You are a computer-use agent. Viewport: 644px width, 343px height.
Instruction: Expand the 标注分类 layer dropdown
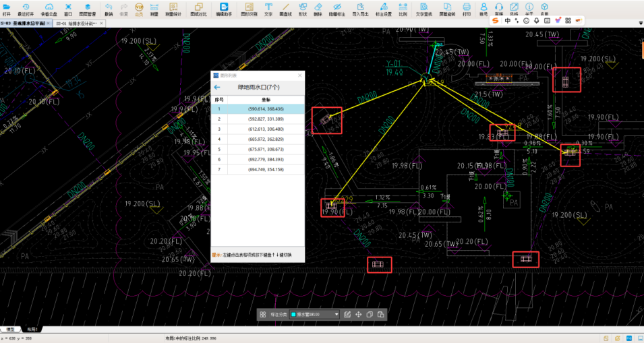click(x=336, y=315)
